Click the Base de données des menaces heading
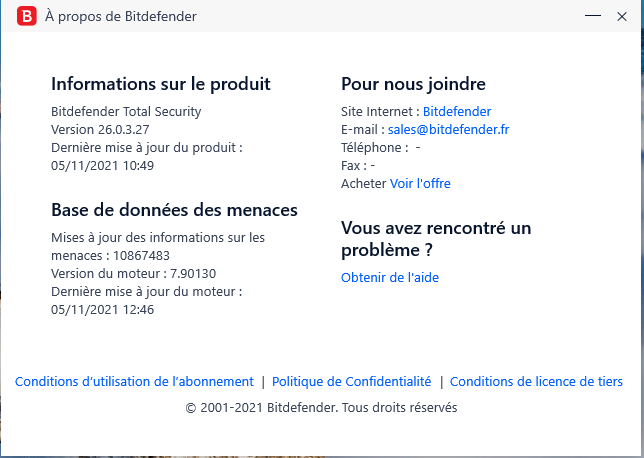644x458 pixels. click(x=174, y=210)
